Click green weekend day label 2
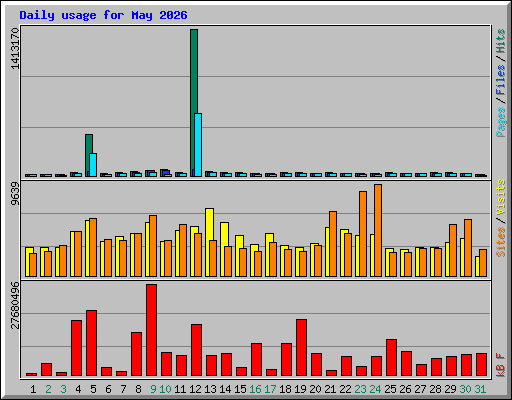The image size is (512, 400). tap(48, 389)
